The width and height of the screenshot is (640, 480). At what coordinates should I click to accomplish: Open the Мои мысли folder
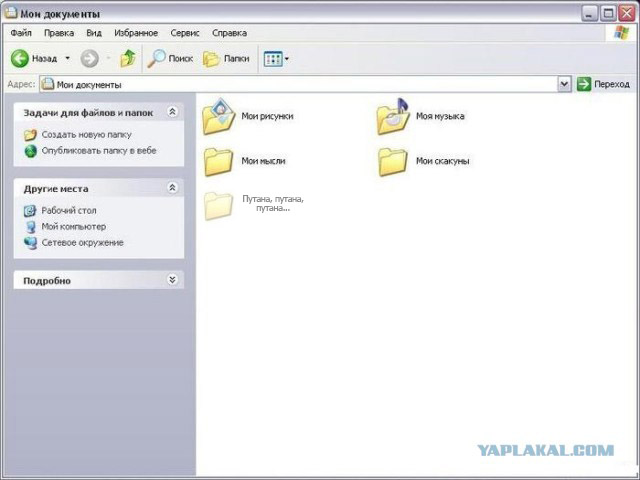pyautogui.click(x=218, y=161)
